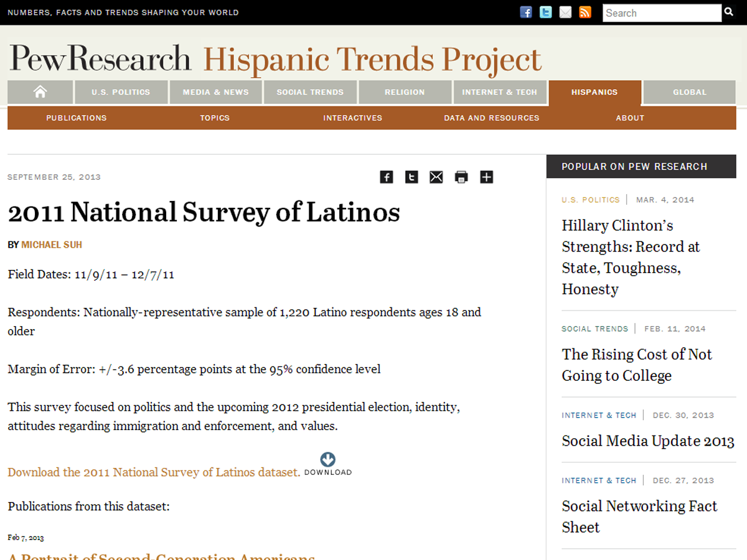Share the article on Twitter
The image size is (747, 560).
pos(411,177)
